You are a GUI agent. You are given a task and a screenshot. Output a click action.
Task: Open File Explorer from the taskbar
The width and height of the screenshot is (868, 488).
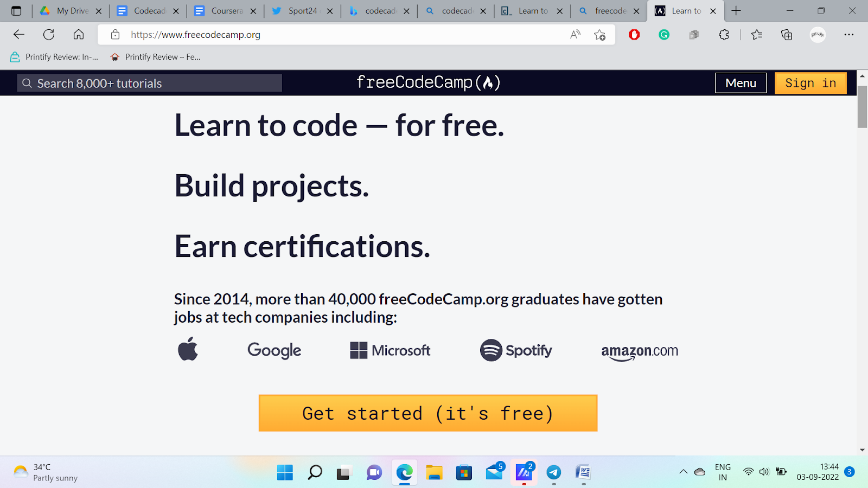click(x=434, y=472)
